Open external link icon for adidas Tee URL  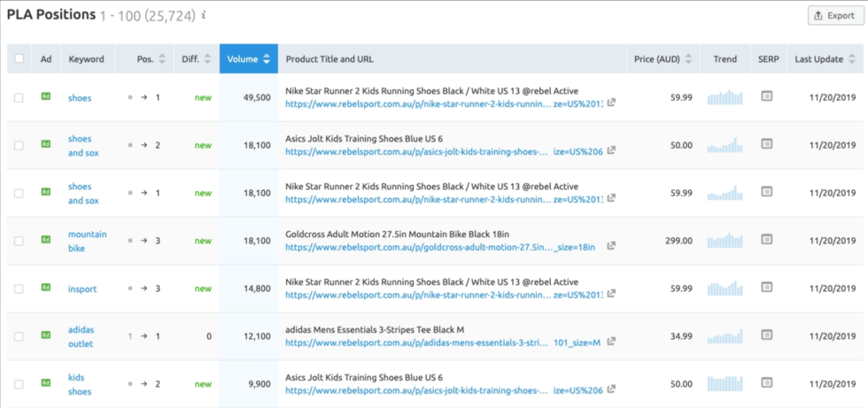click(611, 342)
